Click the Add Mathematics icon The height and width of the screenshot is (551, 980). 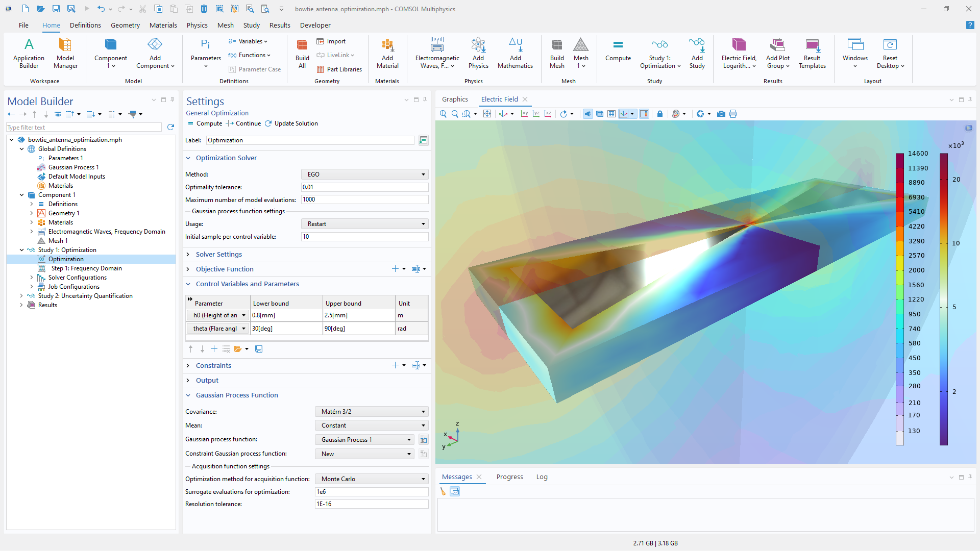515,53
